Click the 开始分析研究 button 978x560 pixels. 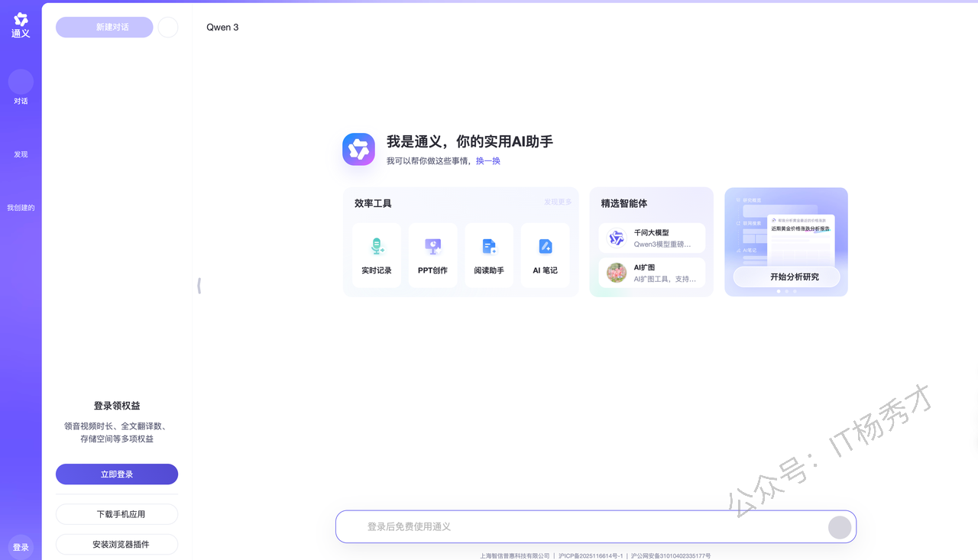[787, 277]
